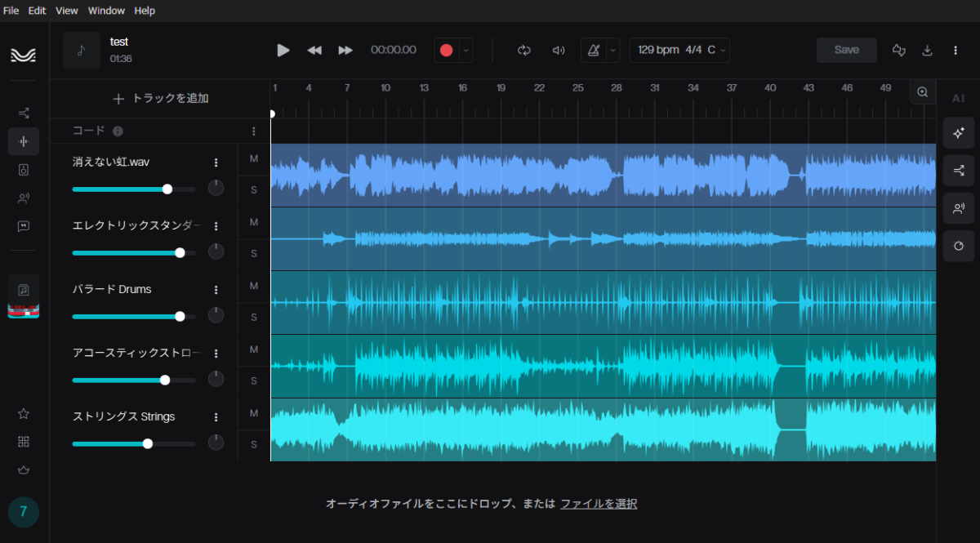Image resolution: width=980 pixels, height=543 pixels.
Task: Click the トラックを追加 button
Action: [x=161, y=99]
